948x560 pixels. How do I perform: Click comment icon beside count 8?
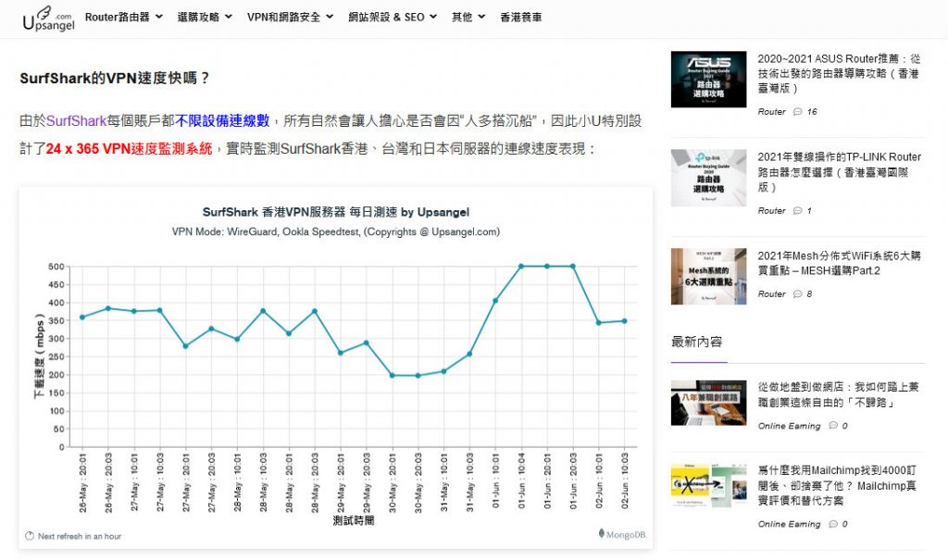797,294
